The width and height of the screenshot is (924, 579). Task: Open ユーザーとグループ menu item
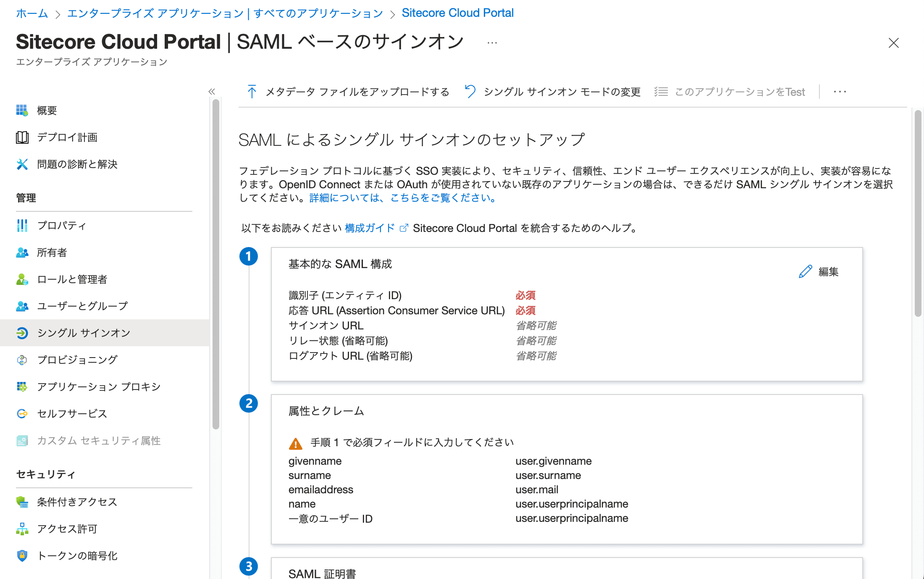[82, 306]
